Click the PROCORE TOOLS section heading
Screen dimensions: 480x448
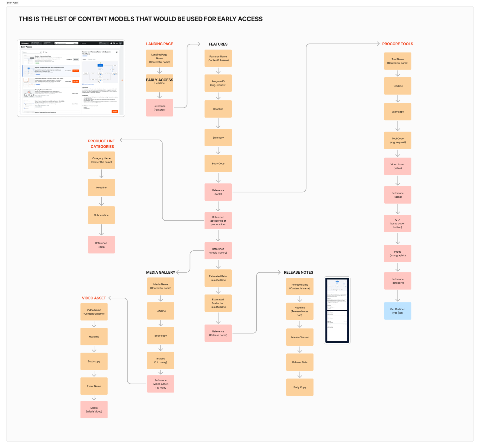[397, 44]
